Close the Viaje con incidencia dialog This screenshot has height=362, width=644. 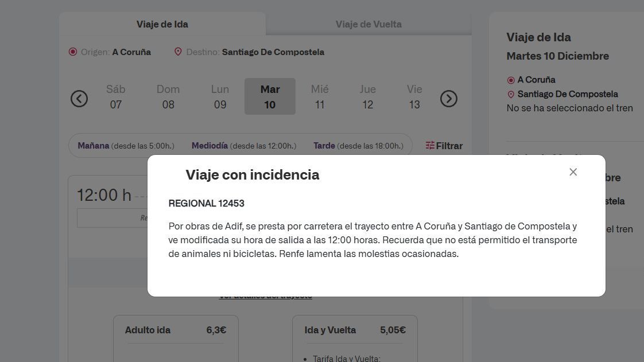pos(573,172)
